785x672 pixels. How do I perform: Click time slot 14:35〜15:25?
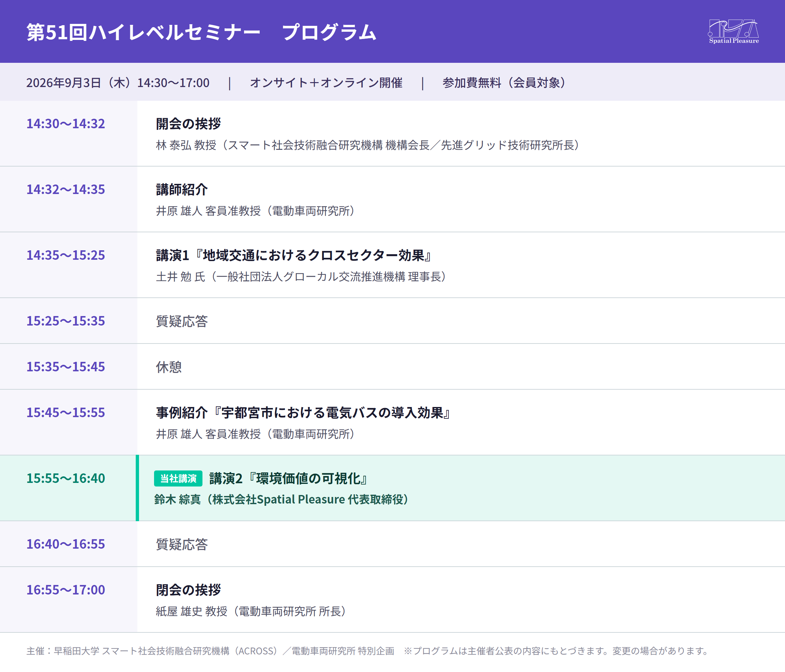pyautogui.click(x=65, y=255)
